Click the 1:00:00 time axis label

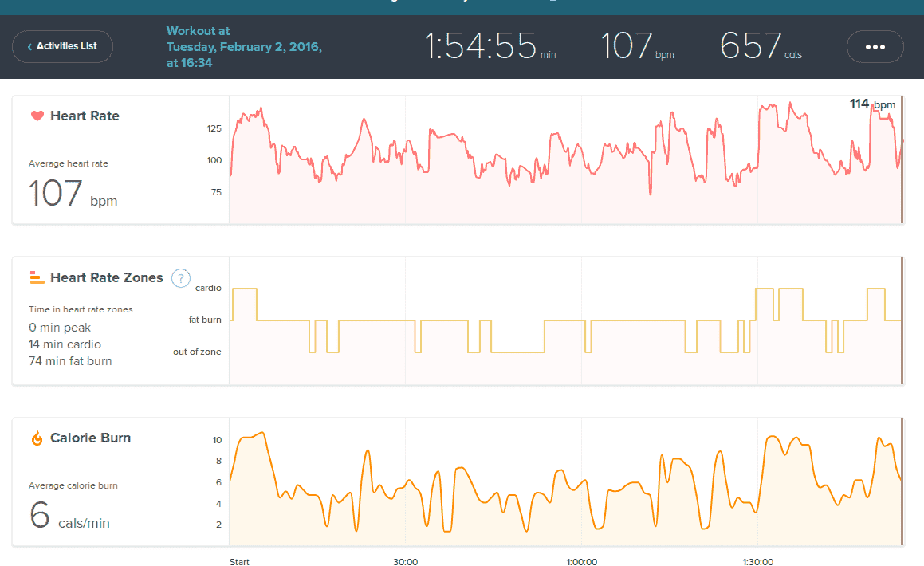click(581, 561)
